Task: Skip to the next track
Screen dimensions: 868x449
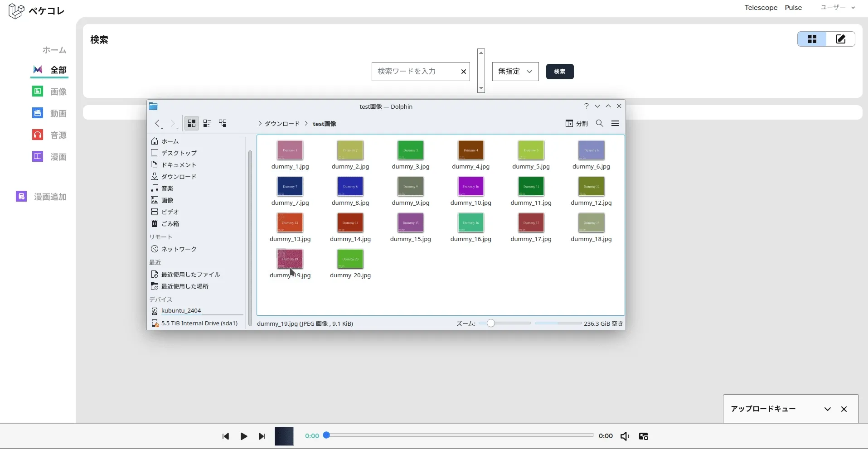Action: tap(262, 436)
